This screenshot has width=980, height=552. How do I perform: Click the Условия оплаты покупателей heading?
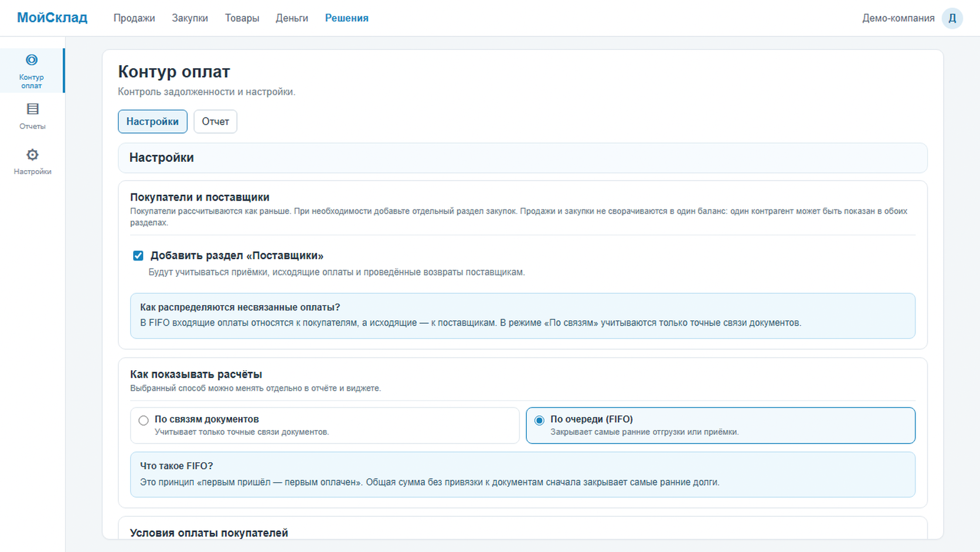209,533
